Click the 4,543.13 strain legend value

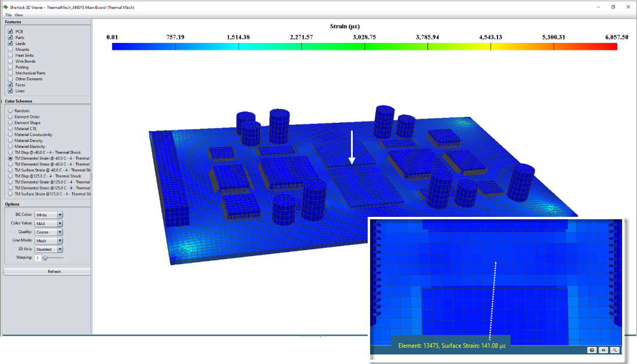(490, 37)
